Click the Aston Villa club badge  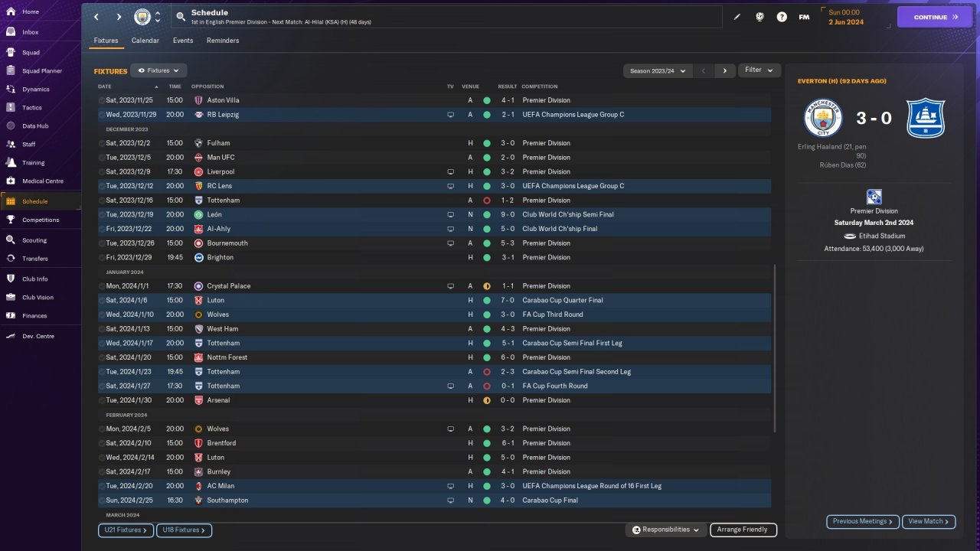point(198,100)
